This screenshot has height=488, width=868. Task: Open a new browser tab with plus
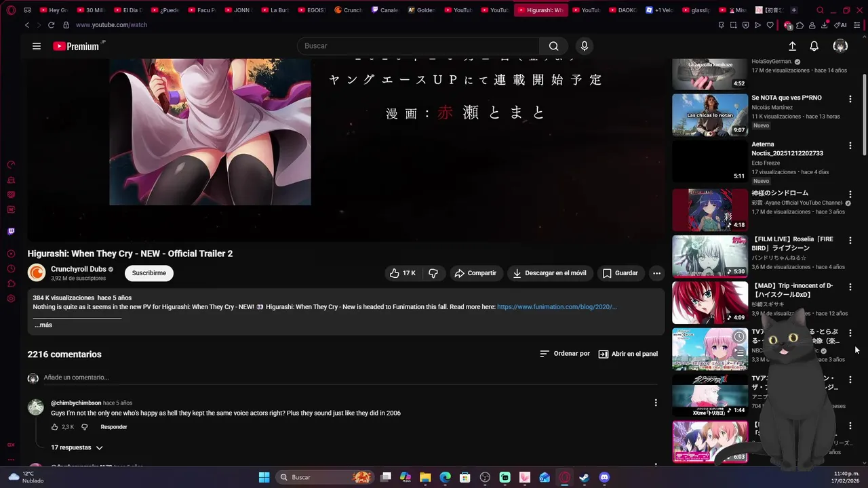(x=794, y=10)
